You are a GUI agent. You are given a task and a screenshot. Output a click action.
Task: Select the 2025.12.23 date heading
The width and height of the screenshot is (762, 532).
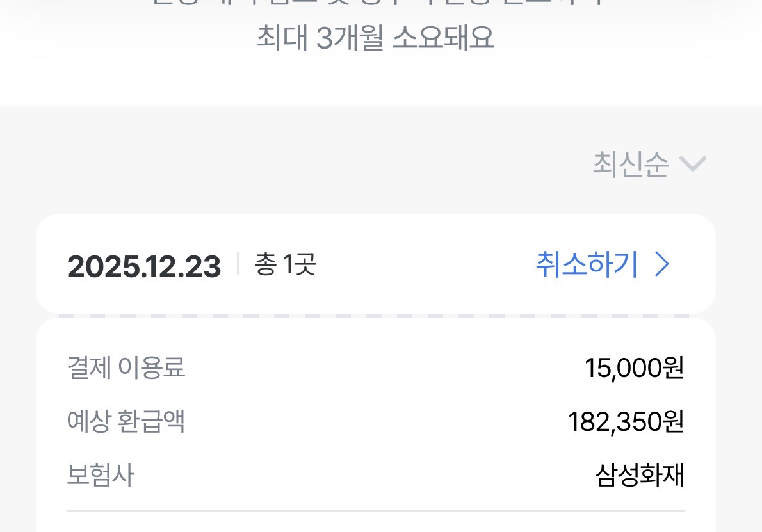point(144,266)
